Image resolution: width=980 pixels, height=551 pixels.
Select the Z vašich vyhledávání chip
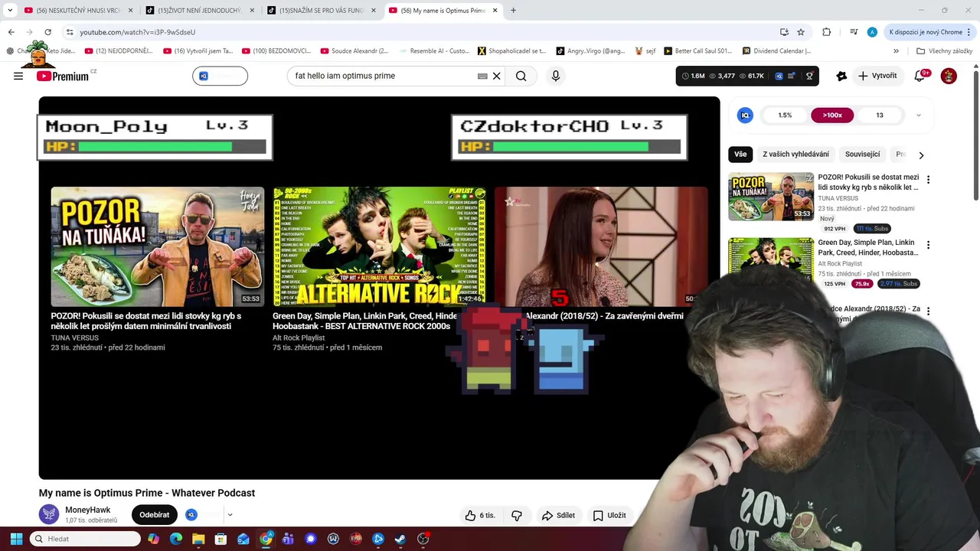pyautogui.click(x=795, y=154)
